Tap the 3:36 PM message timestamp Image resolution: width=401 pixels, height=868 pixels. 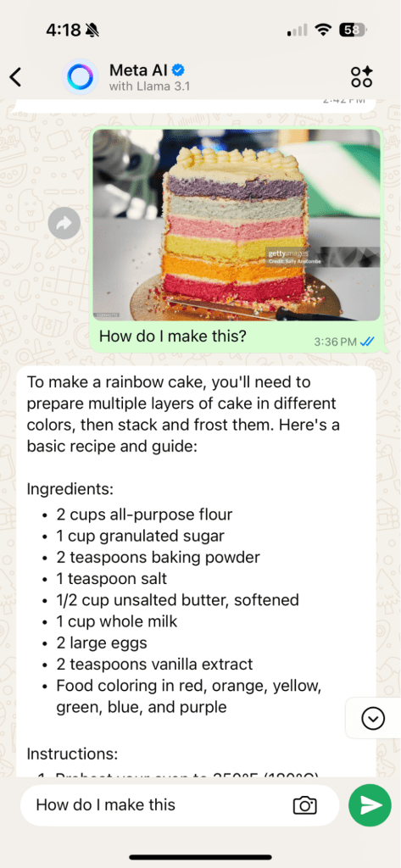coord(335,342)
